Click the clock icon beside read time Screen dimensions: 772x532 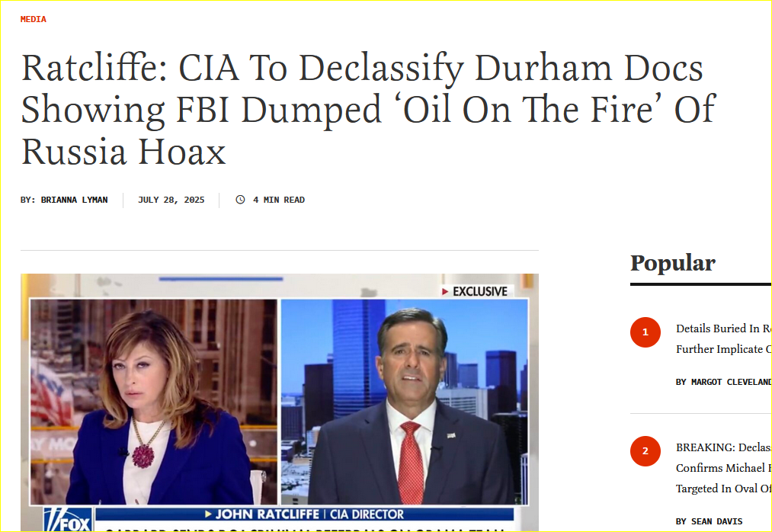(240, 200)
